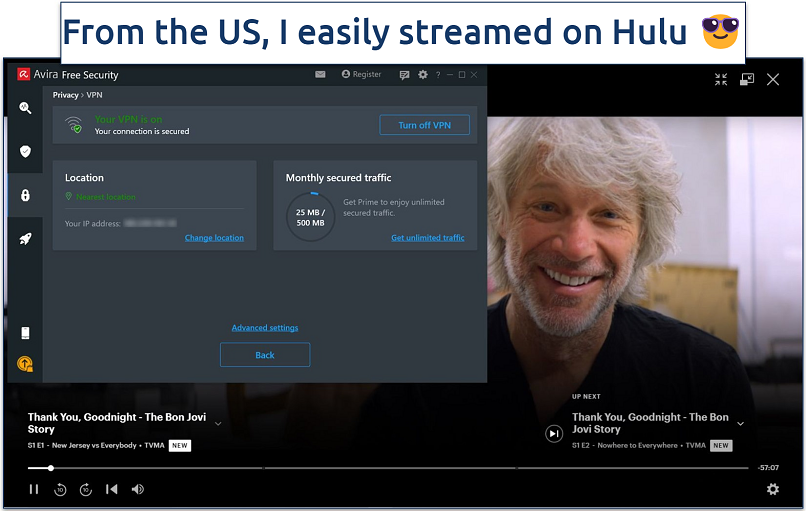The width and height of the screenshot is (806, 511).
Task: Open the Status scan icon in Avira sidebar
Action: [x=25, y=108]
